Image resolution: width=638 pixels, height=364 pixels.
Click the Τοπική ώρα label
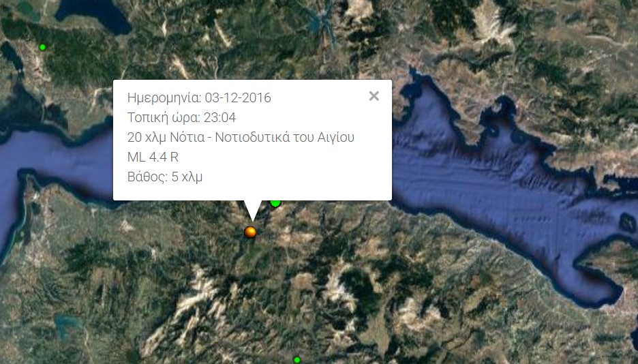[164, 118]
